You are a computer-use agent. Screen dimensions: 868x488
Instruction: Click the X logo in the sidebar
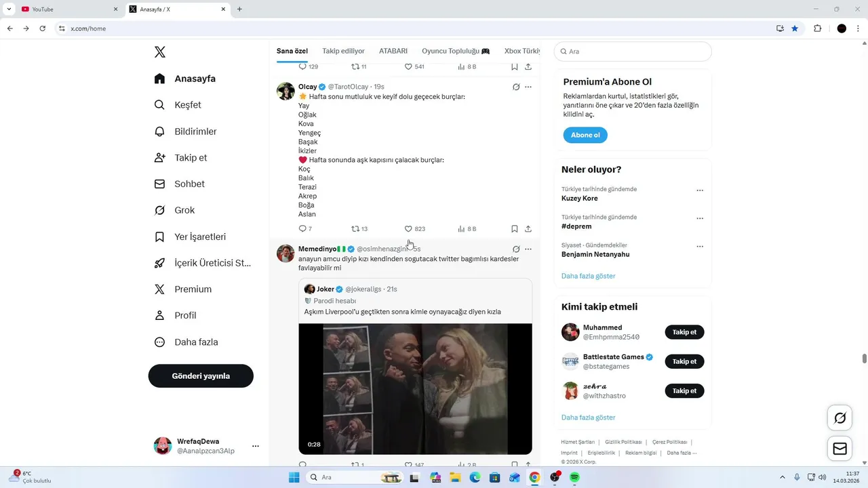pyautogui.click(x=159, y=52)
